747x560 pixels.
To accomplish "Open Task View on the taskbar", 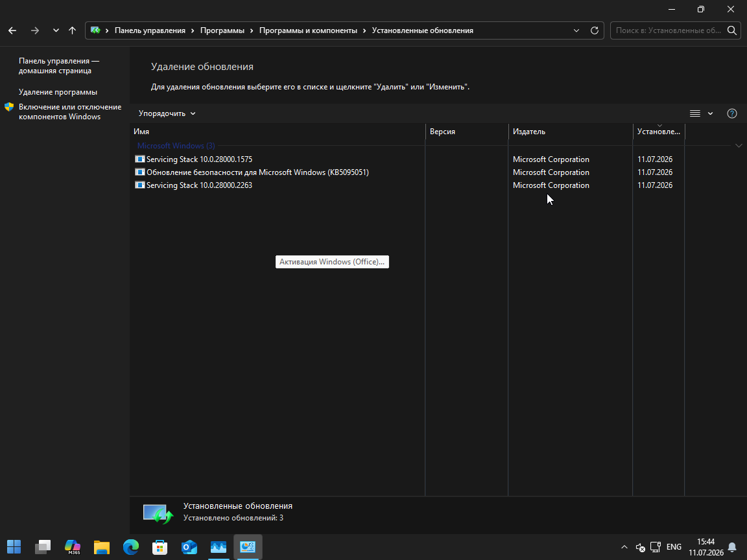I will tap(43, 546).
